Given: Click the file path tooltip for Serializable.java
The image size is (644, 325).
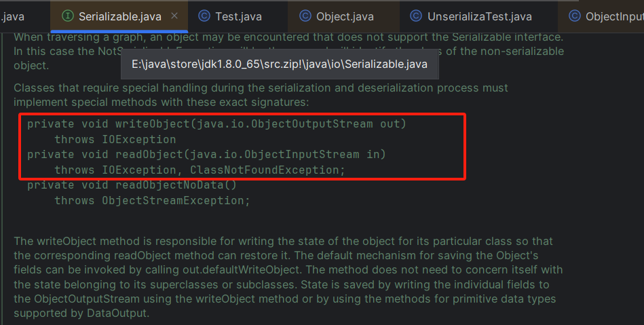Looking at the screenshot, I should pos(280,64).
